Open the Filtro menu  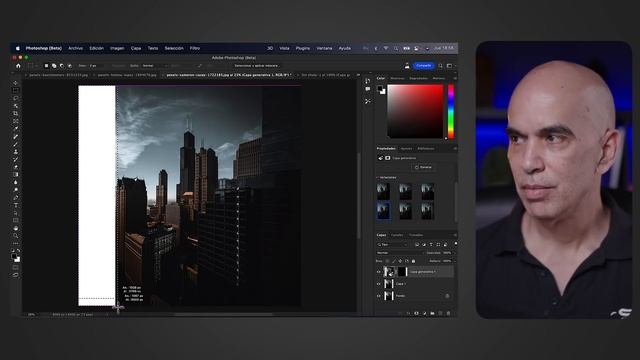[195, 48]
